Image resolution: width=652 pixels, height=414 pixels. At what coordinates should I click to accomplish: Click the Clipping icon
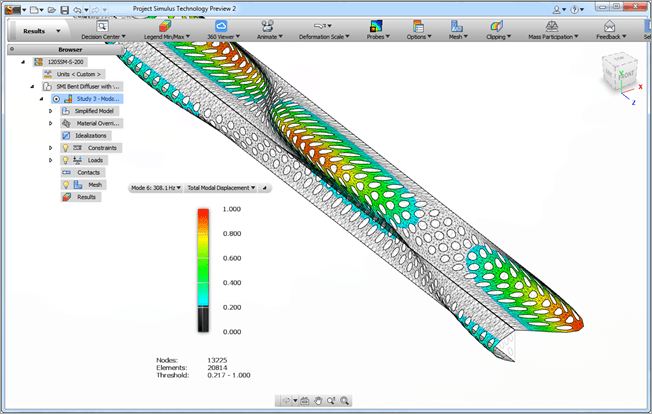496,26
